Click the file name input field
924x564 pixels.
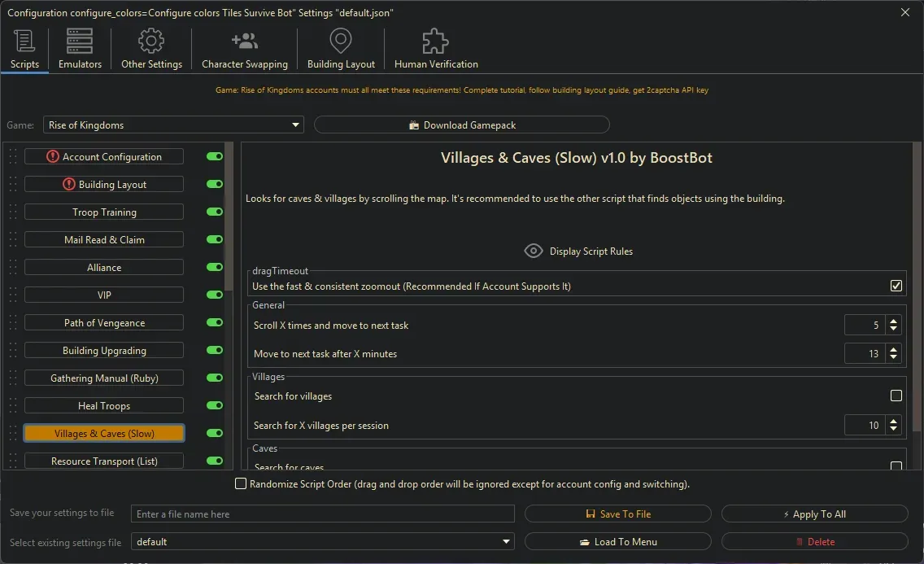323,514
